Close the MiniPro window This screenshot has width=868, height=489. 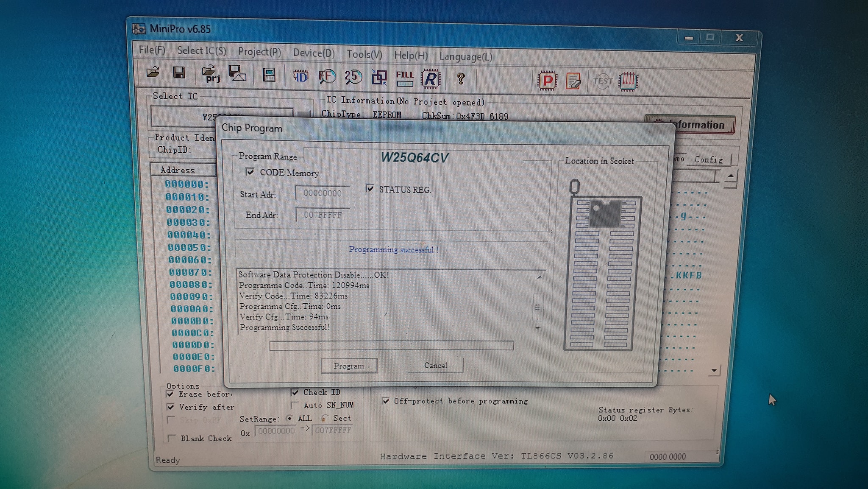click(x=739, y=37)
